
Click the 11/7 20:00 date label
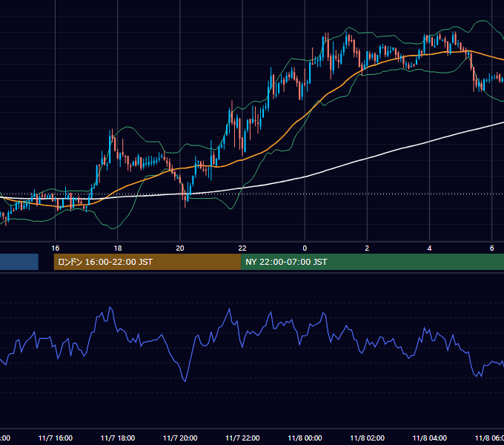pyautogui.click(x=180, y=438)
